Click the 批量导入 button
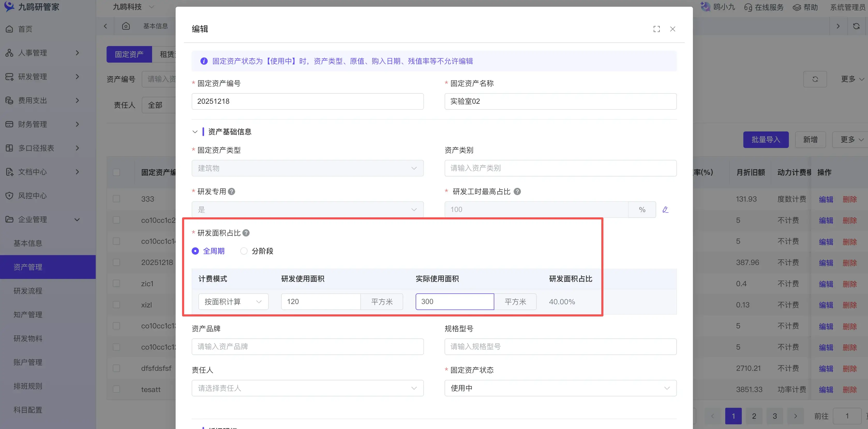Image resolution: width=868 pixels, height=429 pixels. (x=766, y=139)
